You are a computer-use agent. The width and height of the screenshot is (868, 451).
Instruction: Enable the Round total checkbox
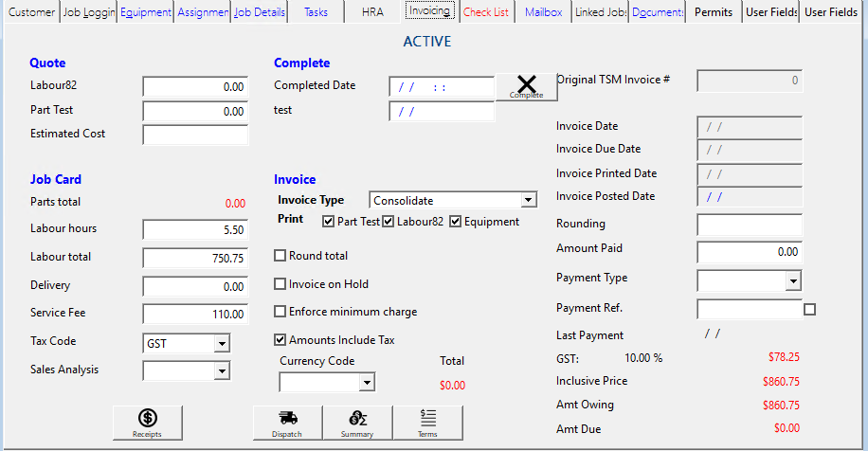pos(280,256)
